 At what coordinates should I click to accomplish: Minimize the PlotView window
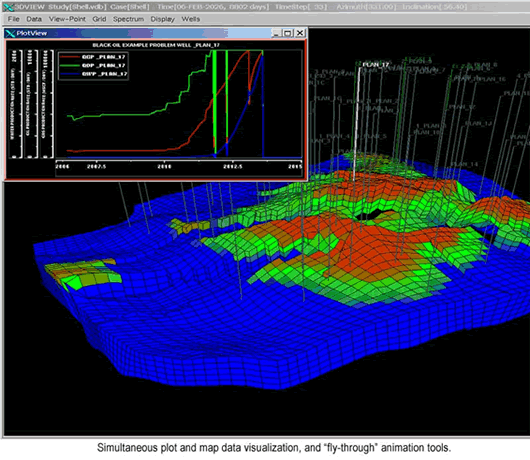tap(276, 33)
